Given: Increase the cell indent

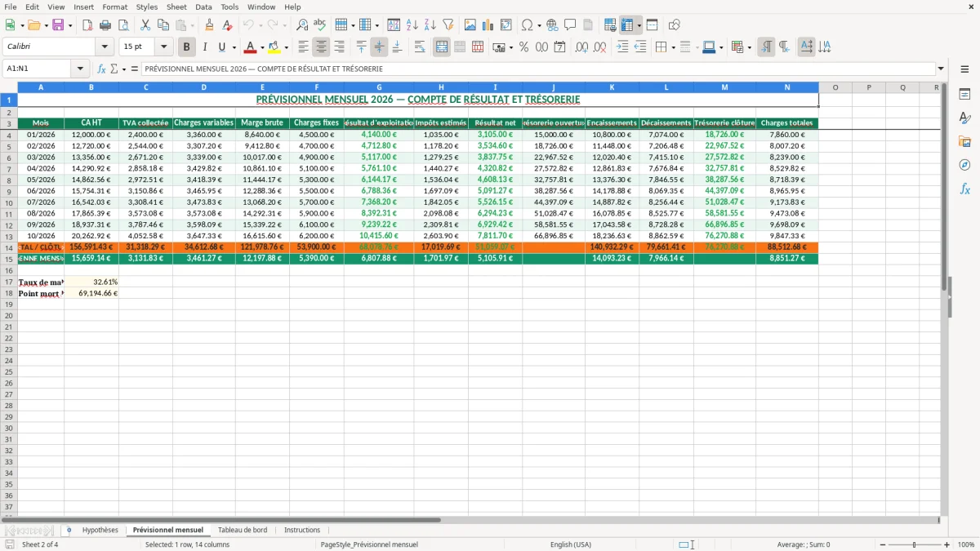Looking at the screenshot, I should pos(622,47).
